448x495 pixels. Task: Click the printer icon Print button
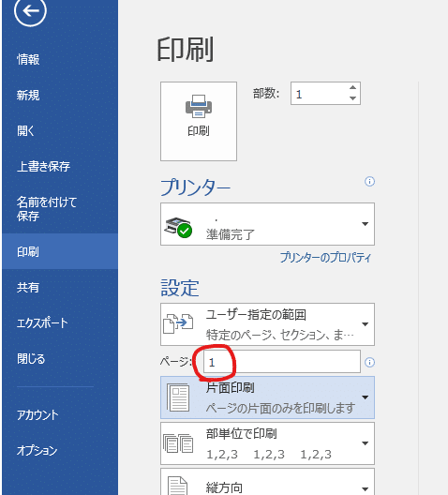(199, 121)
